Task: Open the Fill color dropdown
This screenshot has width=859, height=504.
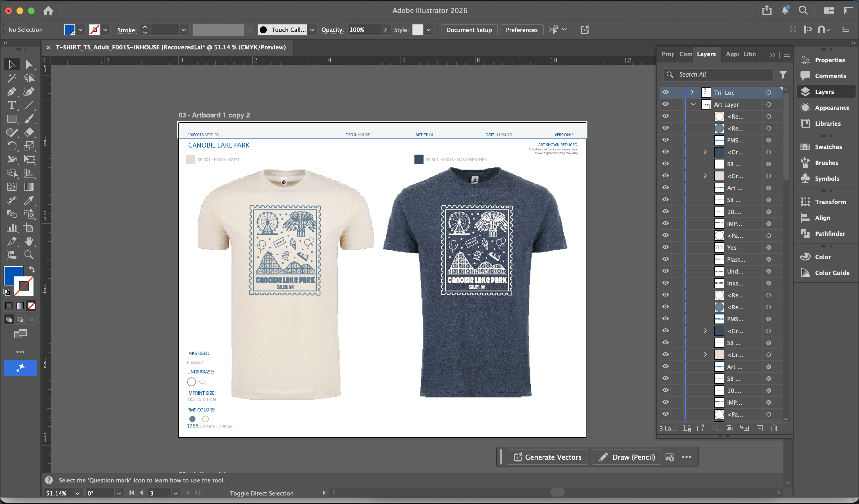Action: (80, 30)
